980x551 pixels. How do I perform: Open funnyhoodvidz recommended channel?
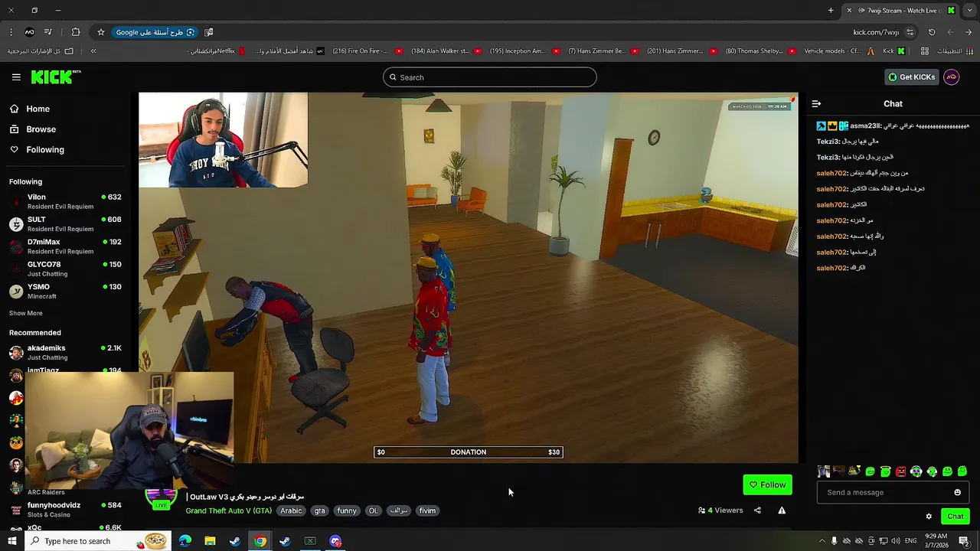pos(65,509)
